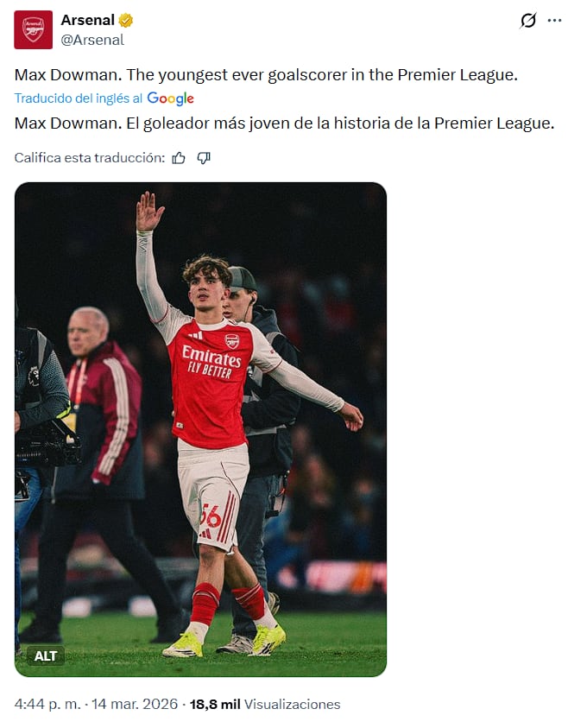Viewport: 568px width, 728px height.
Task: Show the ALT image description badge
Action: (46, 656)
